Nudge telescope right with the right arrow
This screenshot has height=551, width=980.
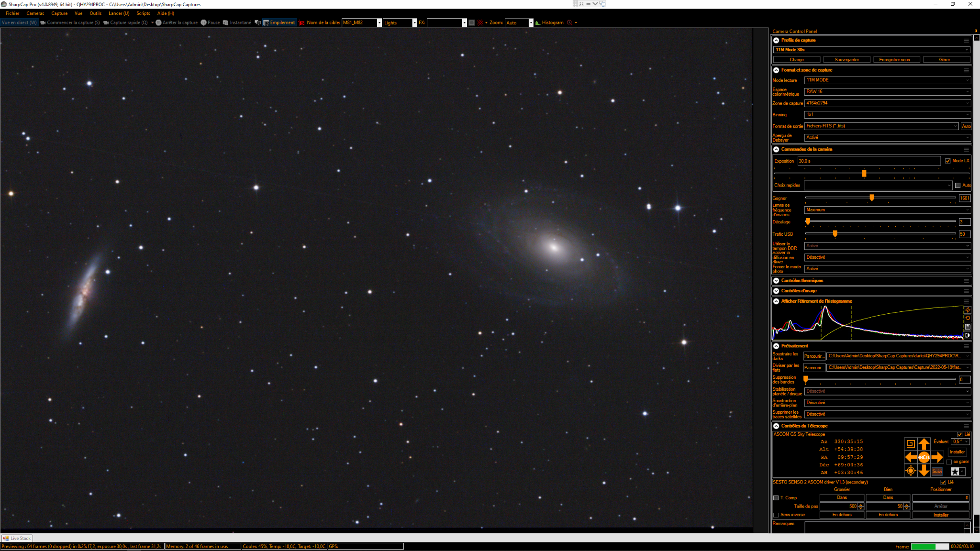click(x=937, y=457)
